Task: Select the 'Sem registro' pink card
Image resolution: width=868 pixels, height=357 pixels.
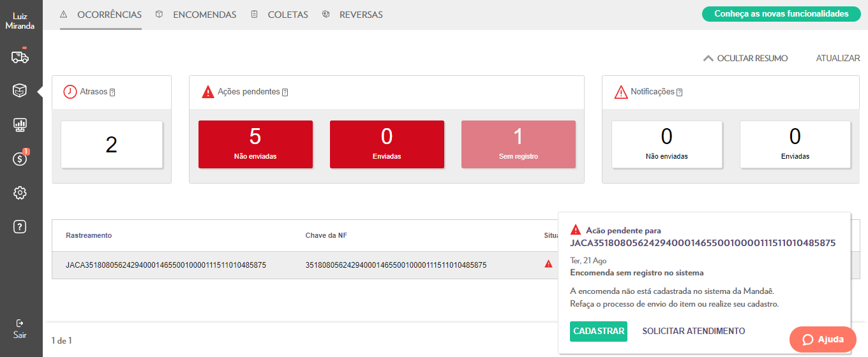Action: (x=518, y=145)
